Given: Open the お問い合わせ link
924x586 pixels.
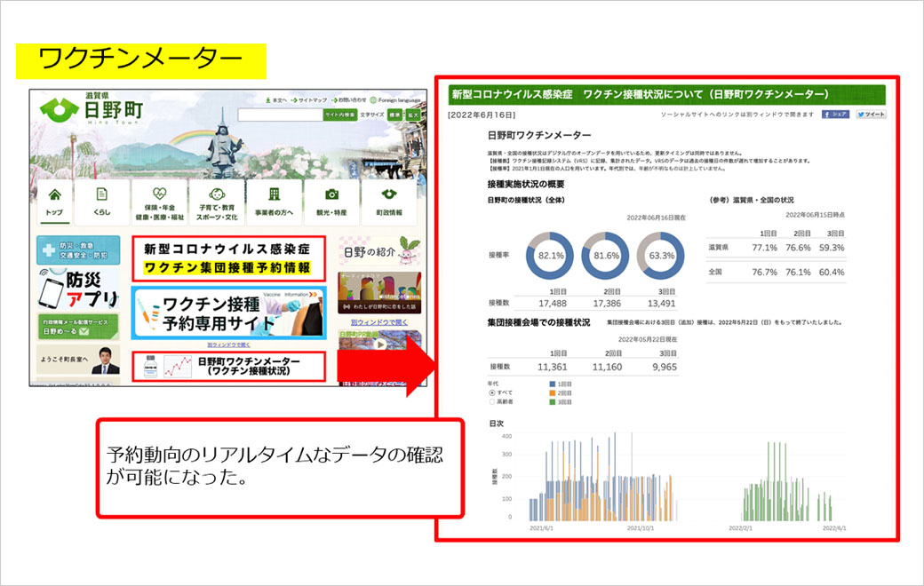Looking at the screenshot, I should pos(349,100).
